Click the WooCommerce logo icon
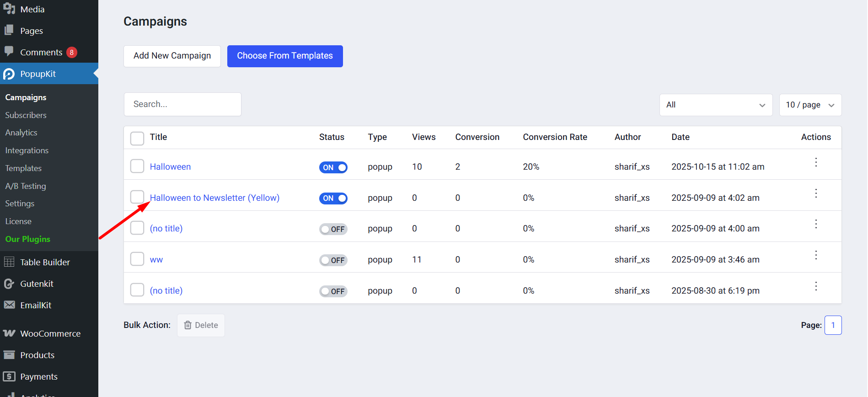This screenshot has width=868, height=397. pos(9,333)
